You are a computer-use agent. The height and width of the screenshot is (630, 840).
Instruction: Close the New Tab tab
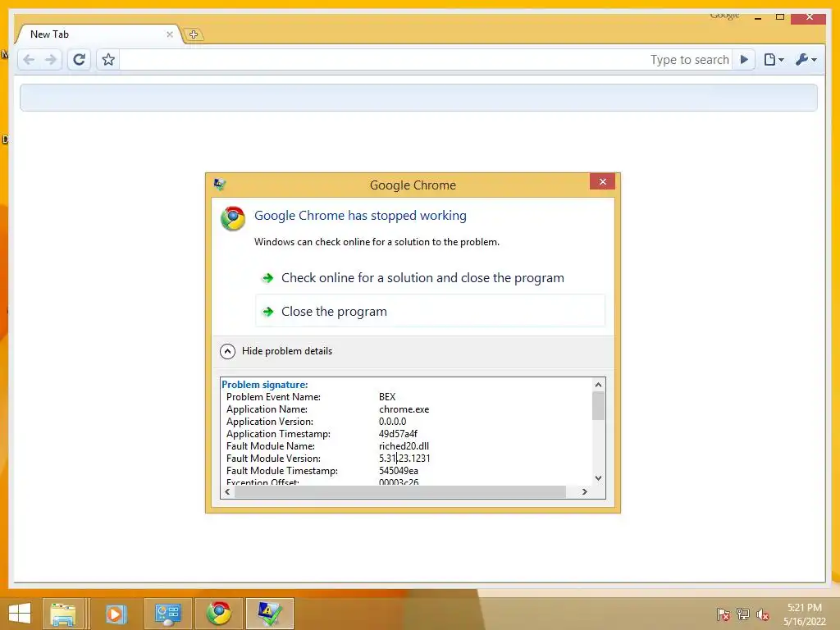169,34
